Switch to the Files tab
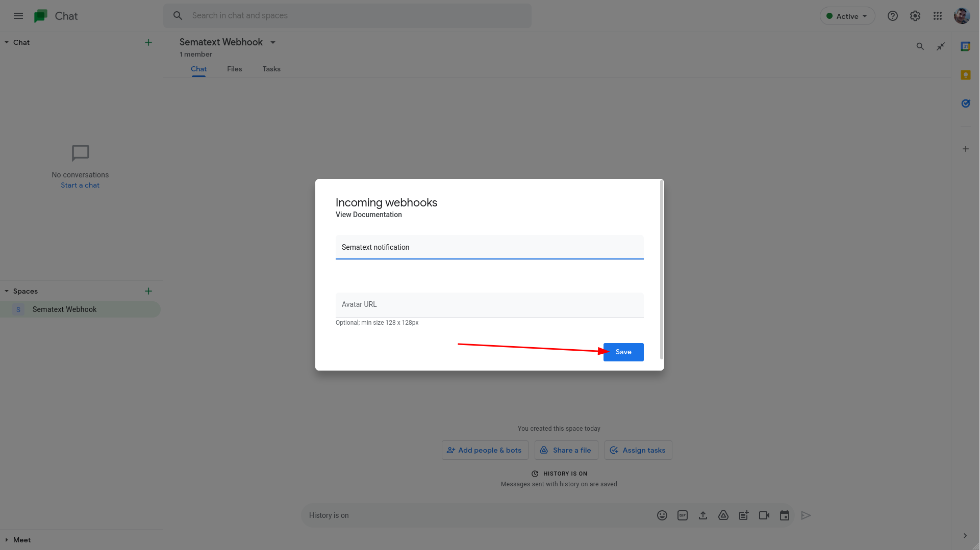This screenshot has width=980, height=550. tap(234, 69)
